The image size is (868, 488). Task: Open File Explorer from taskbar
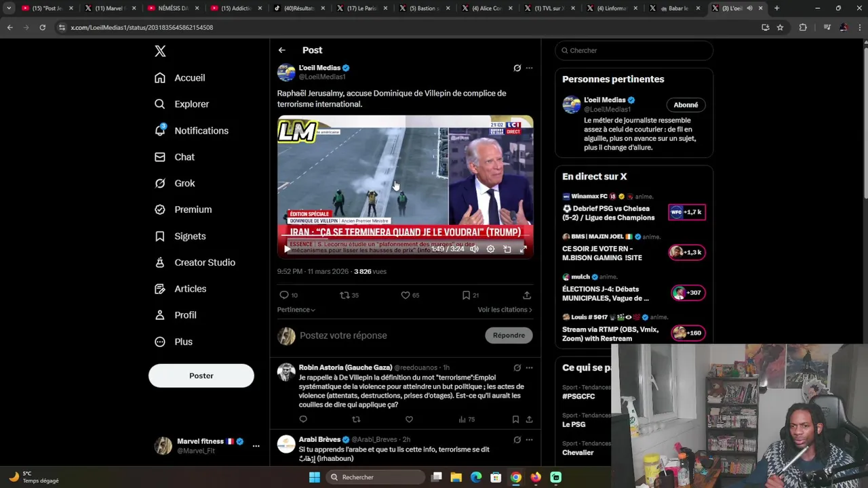(456, 477)
